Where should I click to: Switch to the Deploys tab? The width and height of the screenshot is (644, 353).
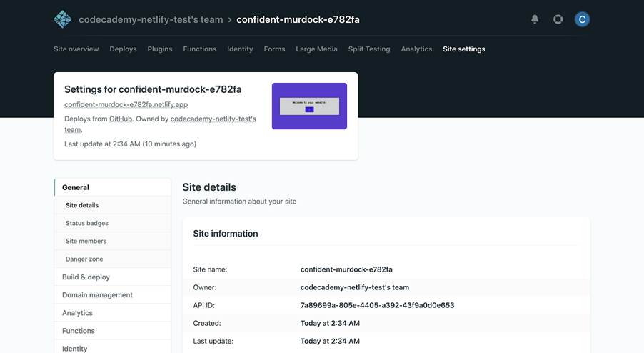123,49
